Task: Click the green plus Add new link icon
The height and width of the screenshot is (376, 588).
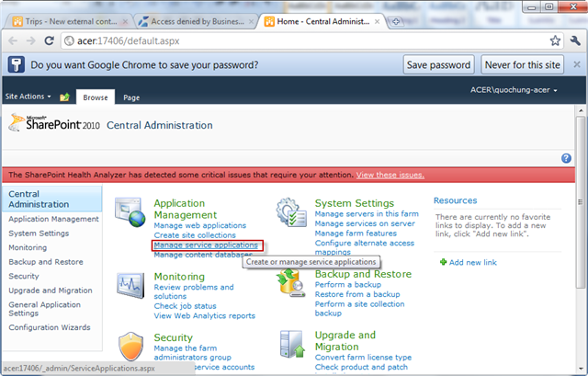Action: tap(443, 262)
